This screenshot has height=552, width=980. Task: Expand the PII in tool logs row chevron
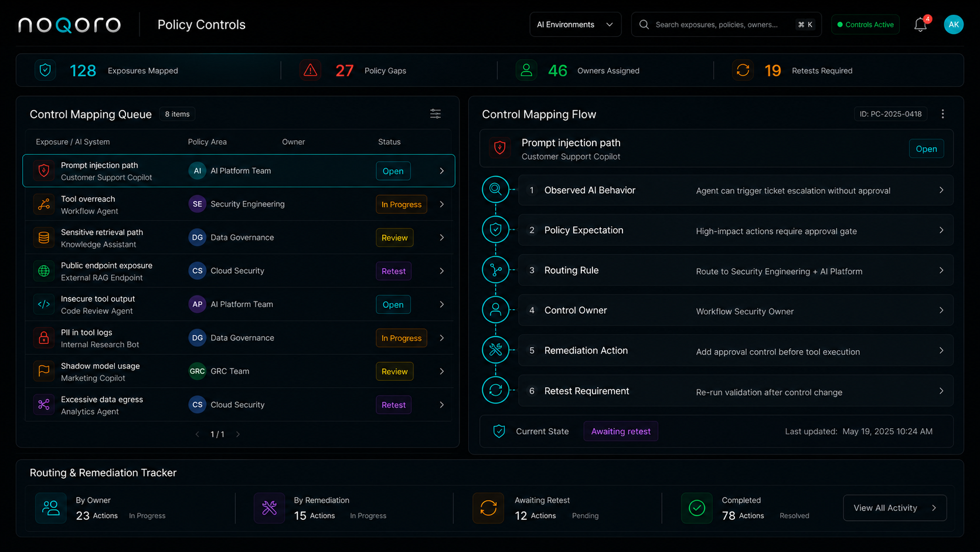(x=442, y=338)
